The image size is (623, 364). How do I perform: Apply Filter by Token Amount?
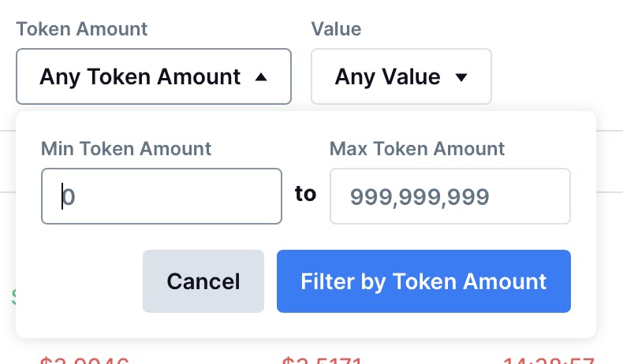424,281
